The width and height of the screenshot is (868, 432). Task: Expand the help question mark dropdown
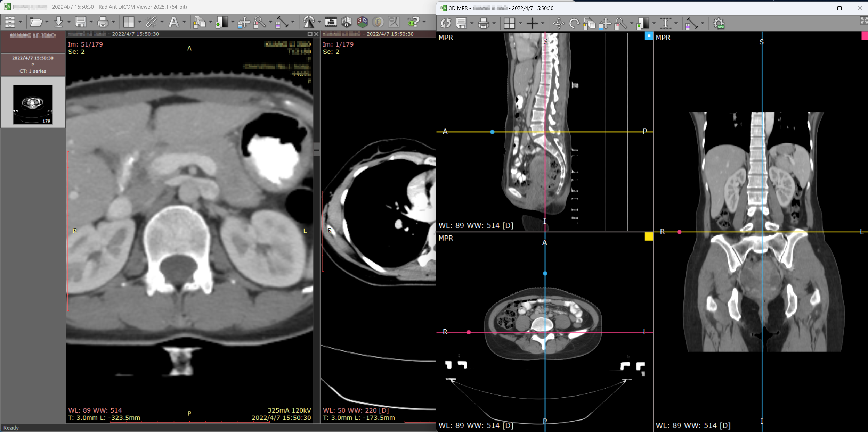pos(424,23)
